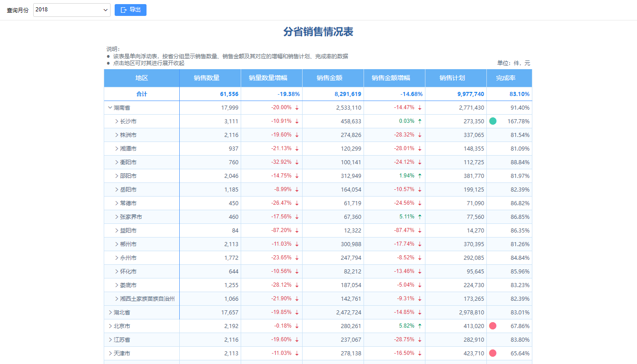637x364 pixels.
Task: Expand the 湖北省 province row
Action: (x=110, y=313)
